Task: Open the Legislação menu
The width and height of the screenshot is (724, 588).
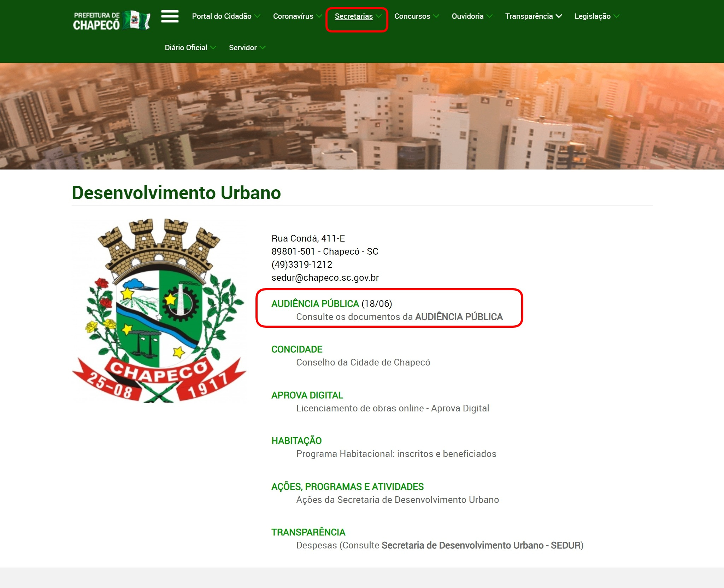Action: click(x=593, y=16)
